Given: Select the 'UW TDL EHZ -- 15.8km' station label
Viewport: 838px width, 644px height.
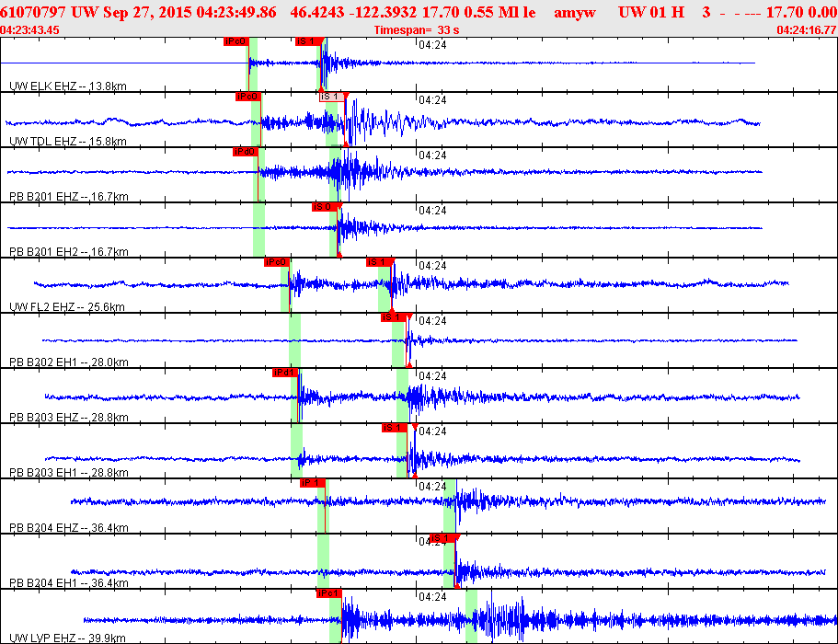Looking at the screenshot, I should [x=68, y=141].
